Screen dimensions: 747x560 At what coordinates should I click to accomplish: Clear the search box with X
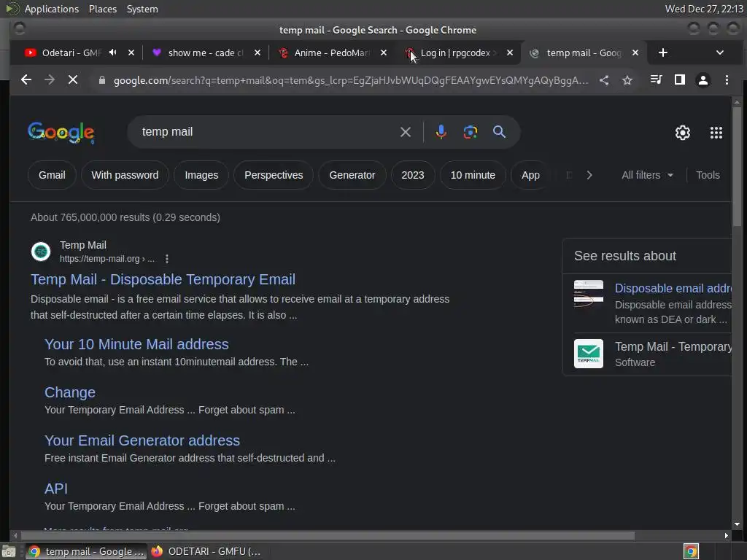pyautogui.click(x=406, y=132)
